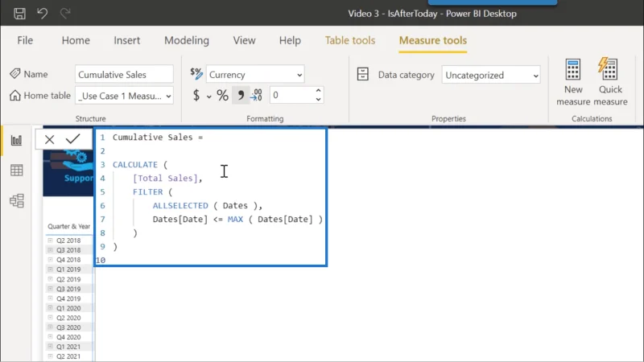Viewport: 644px width, 362px height.
Task: Go to the Modeling tab
Action: (187, 40)
